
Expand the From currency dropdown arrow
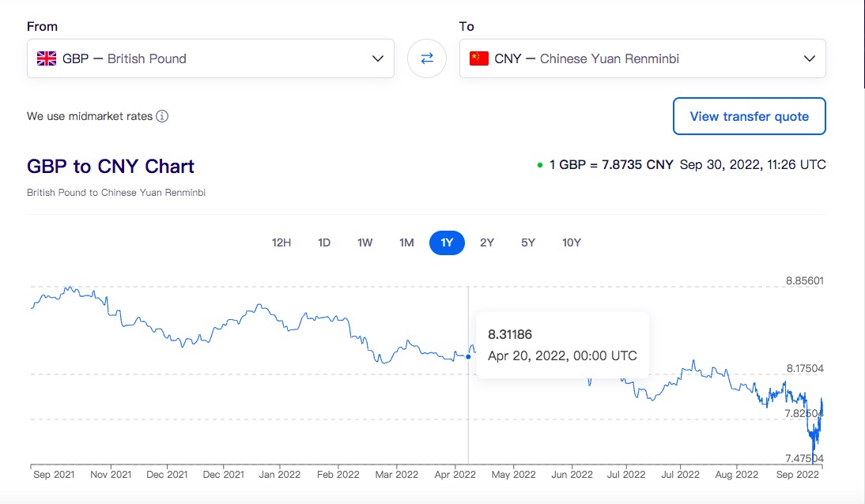378,58
